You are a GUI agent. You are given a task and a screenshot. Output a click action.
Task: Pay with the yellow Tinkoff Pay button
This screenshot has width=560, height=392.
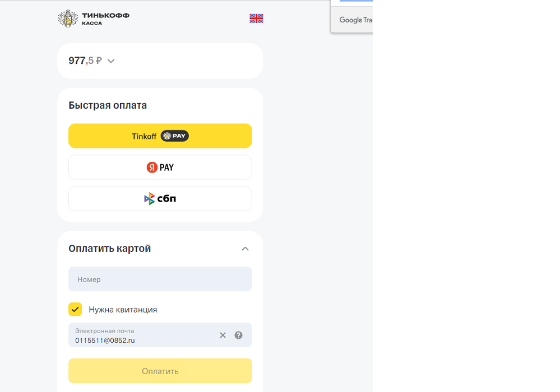coord(160,136)
